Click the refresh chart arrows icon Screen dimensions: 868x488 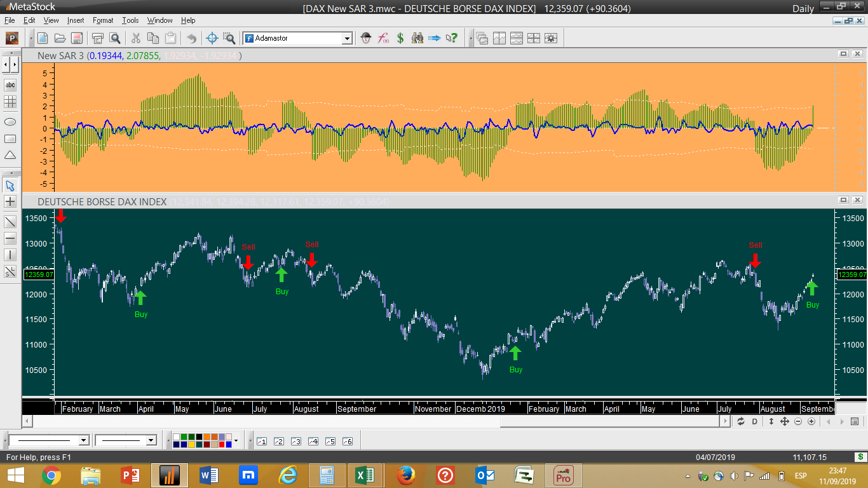(x=740, y=421)
